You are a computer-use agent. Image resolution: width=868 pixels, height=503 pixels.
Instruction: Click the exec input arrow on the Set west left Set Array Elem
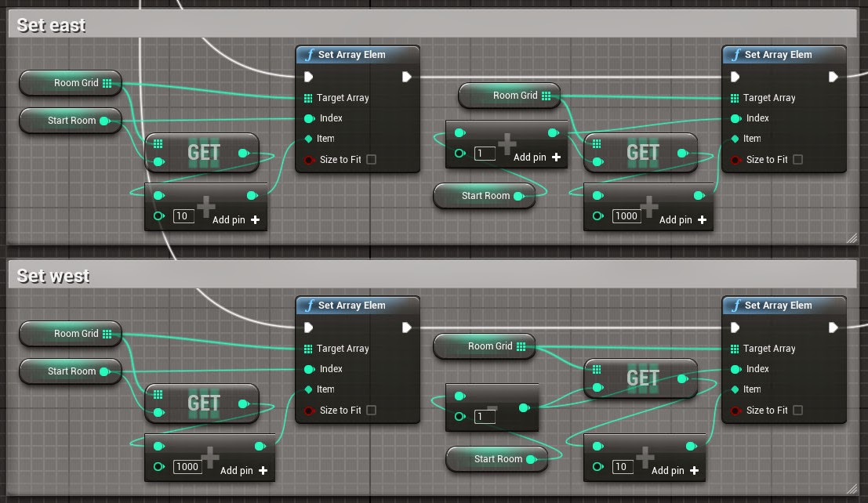tap(308, 327)
